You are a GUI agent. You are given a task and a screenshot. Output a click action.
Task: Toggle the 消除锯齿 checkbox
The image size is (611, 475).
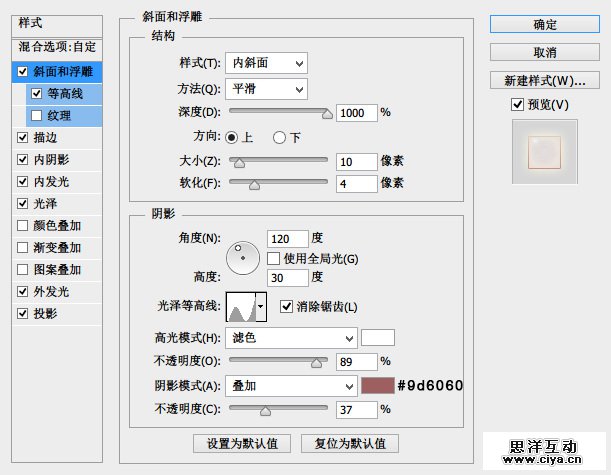point(287,306)
